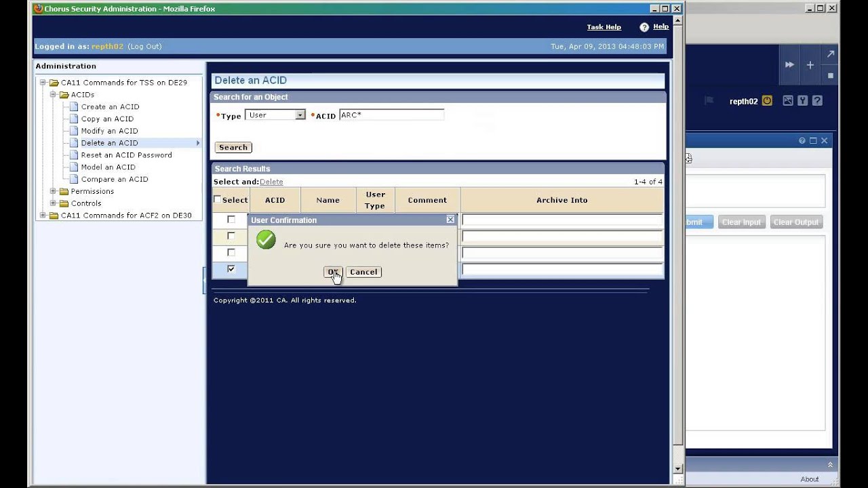
Task: Click the ACID search field containing ARC*
Action: tap(391, 115)
